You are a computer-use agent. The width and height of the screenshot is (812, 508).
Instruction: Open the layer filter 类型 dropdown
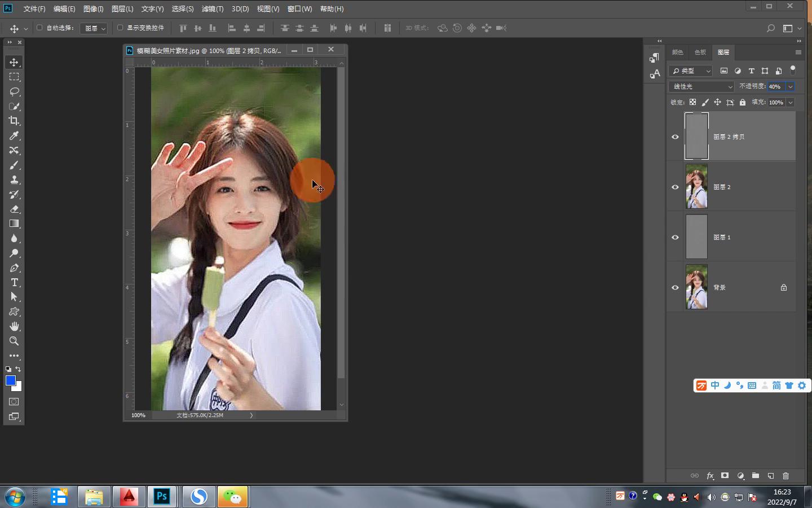[x=691, y=71]
